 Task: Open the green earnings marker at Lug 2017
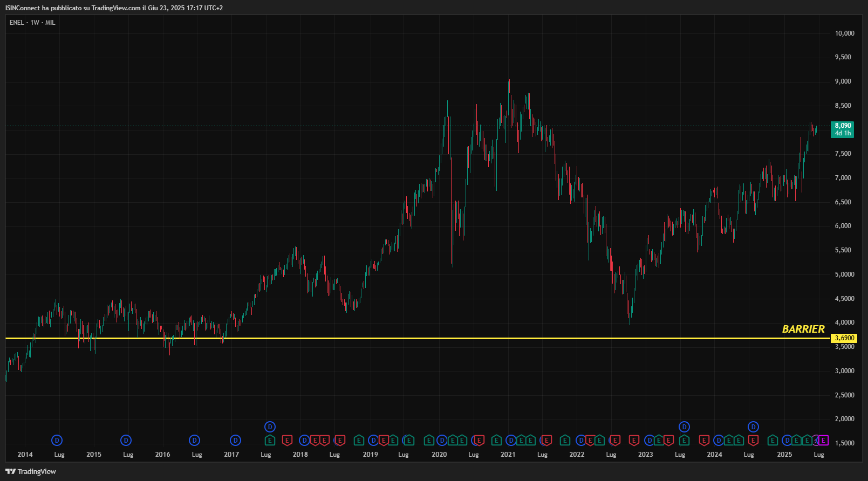(270, 441)
